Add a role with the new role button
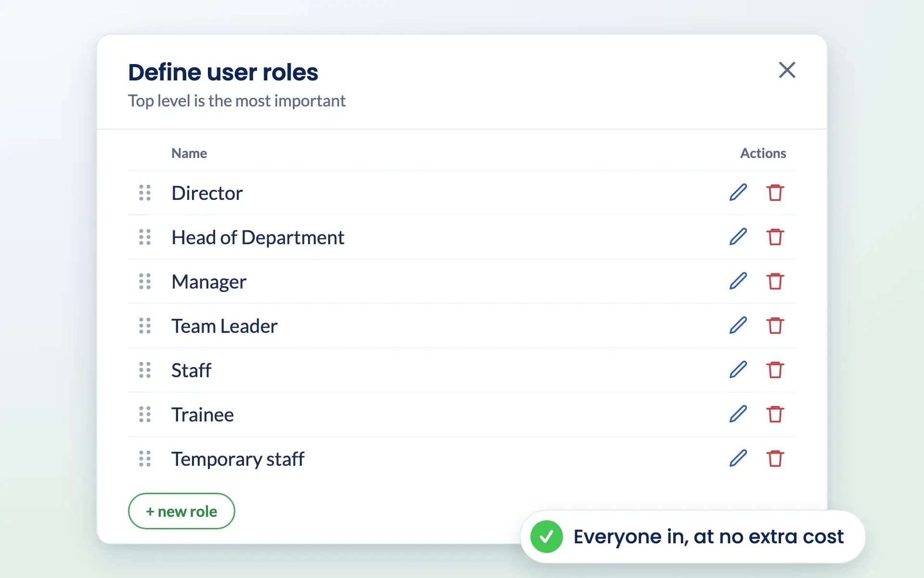Screen dimensions: 924x578 pos(181,511)
